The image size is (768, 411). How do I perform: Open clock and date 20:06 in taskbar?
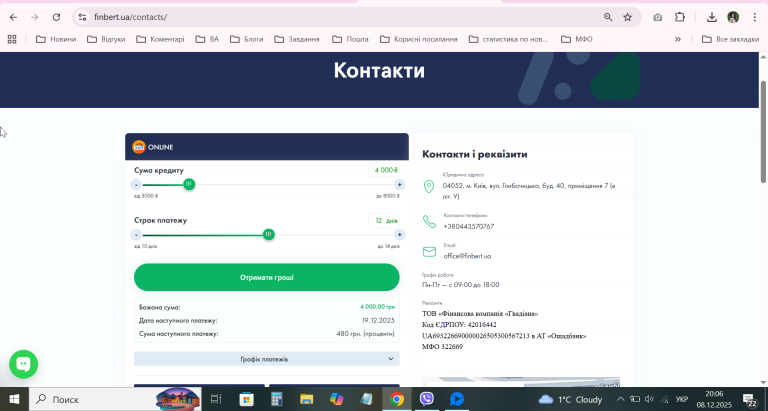point(714,399)
